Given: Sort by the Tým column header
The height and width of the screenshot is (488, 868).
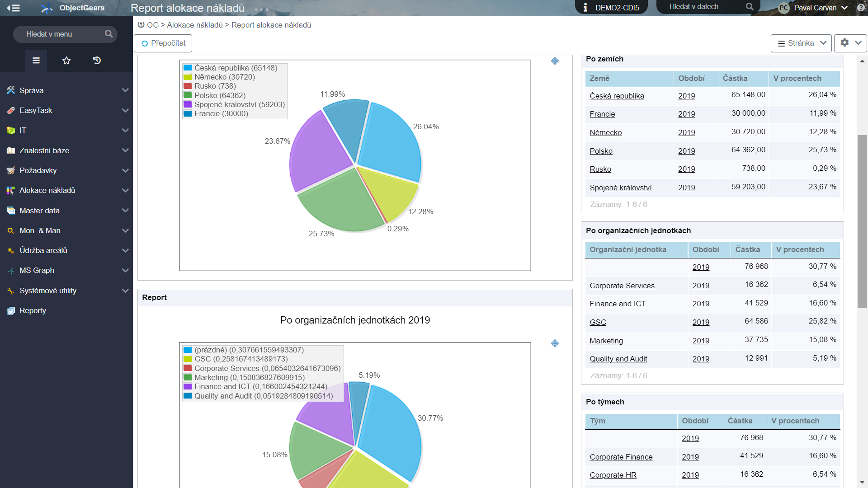Looking at the screenshot, I should 597,421.
